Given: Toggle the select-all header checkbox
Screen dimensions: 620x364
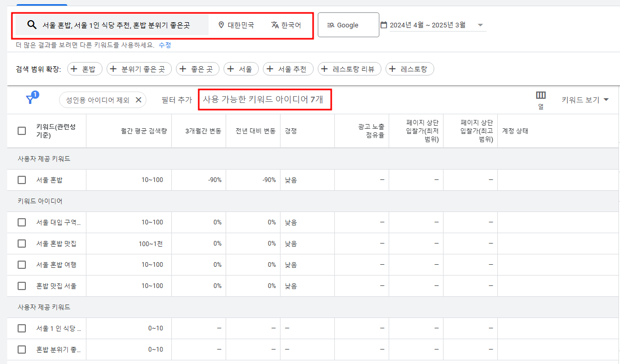Looking at the screenshot, I should pos(22,131).
